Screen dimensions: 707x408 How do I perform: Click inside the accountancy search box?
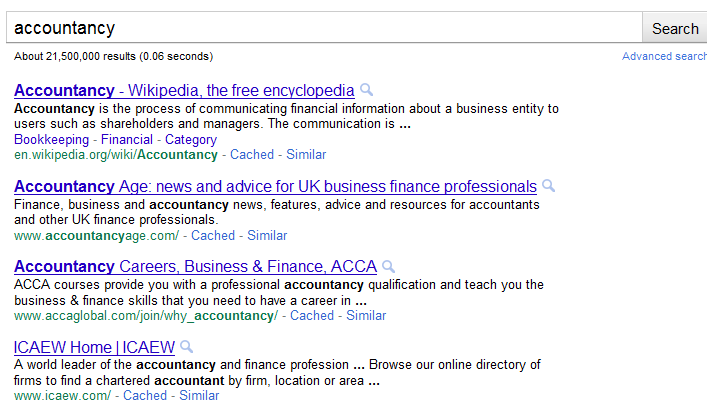pyautogui.click(x=324, y=28)
